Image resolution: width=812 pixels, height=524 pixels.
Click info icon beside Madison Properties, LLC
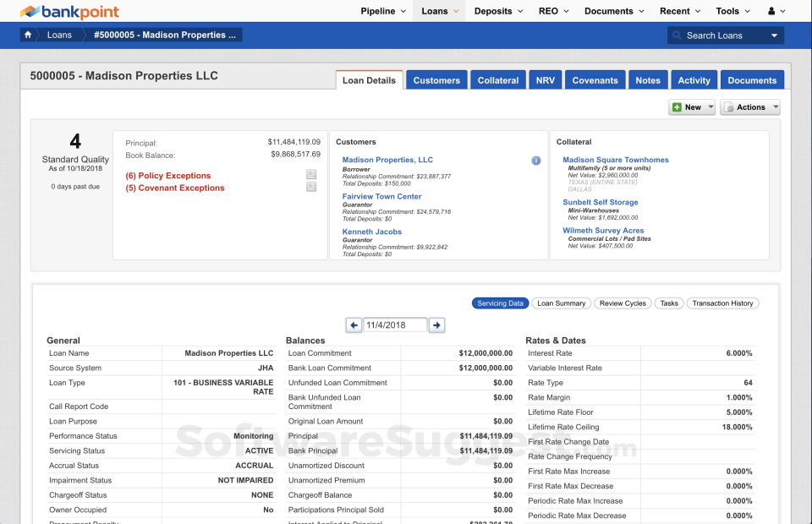click(535, 161)
